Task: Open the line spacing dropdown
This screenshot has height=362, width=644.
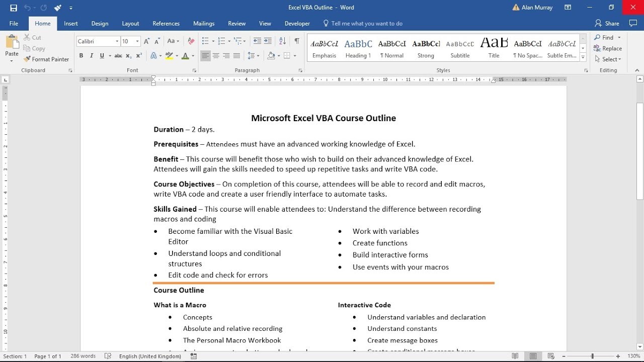Action: (254, 56)
